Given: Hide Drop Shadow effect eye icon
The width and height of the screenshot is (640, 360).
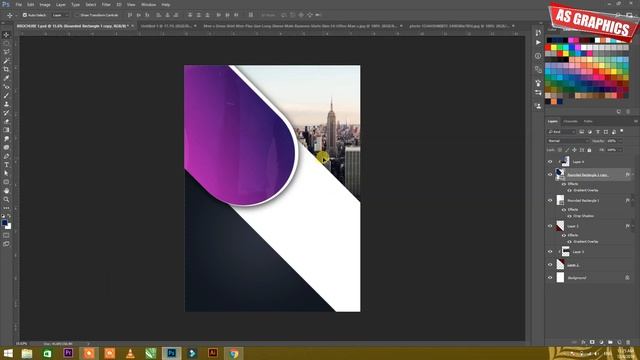Looking at the screenshot, I should 569,216.
